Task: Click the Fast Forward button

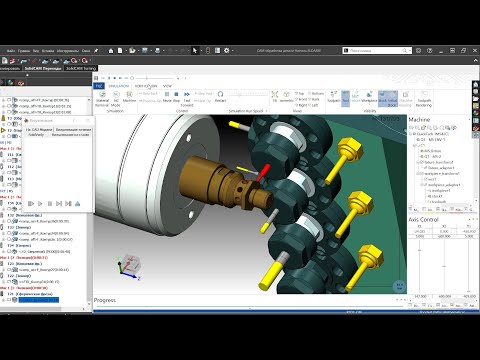Action: pos(187,99)
